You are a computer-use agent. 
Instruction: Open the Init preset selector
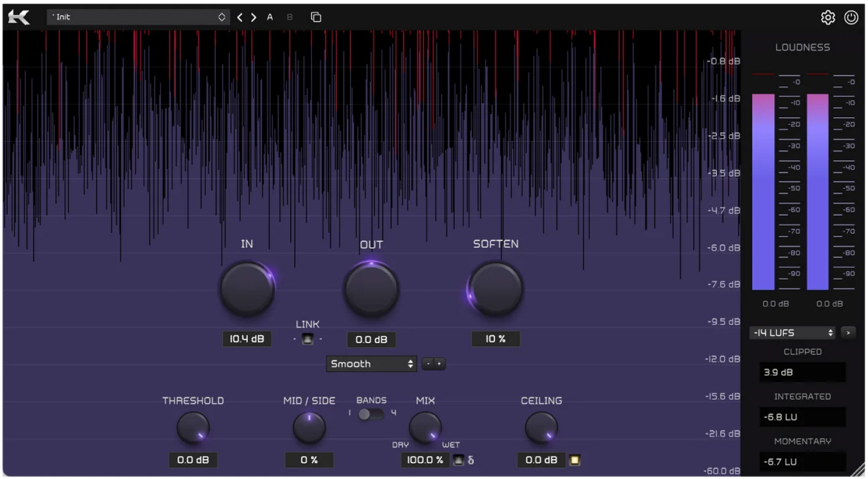(138, 17)
